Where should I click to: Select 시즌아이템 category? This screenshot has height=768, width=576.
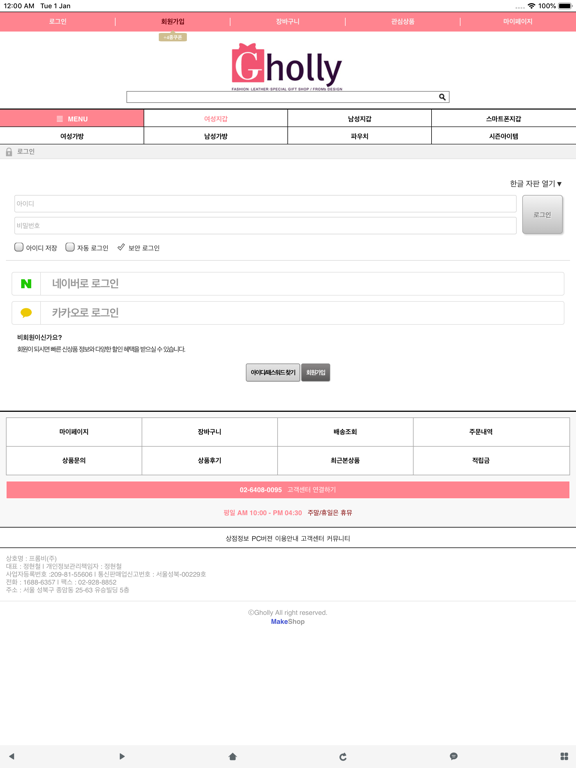pos(504,136)
